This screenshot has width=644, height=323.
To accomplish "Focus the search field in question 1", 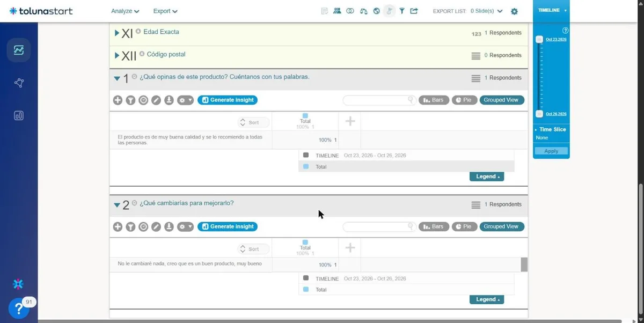I will 379,100.
